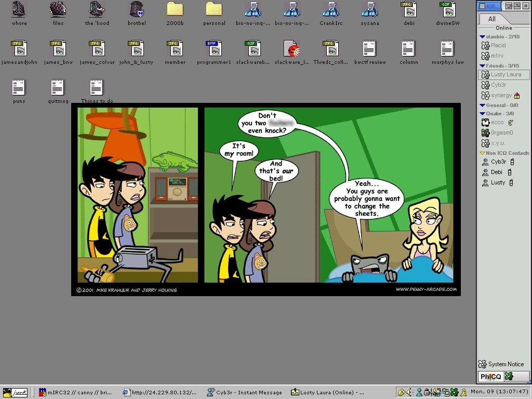Open the divineSW GIF file
Screen dimensions: 532x399
click(x=447, y=10)
